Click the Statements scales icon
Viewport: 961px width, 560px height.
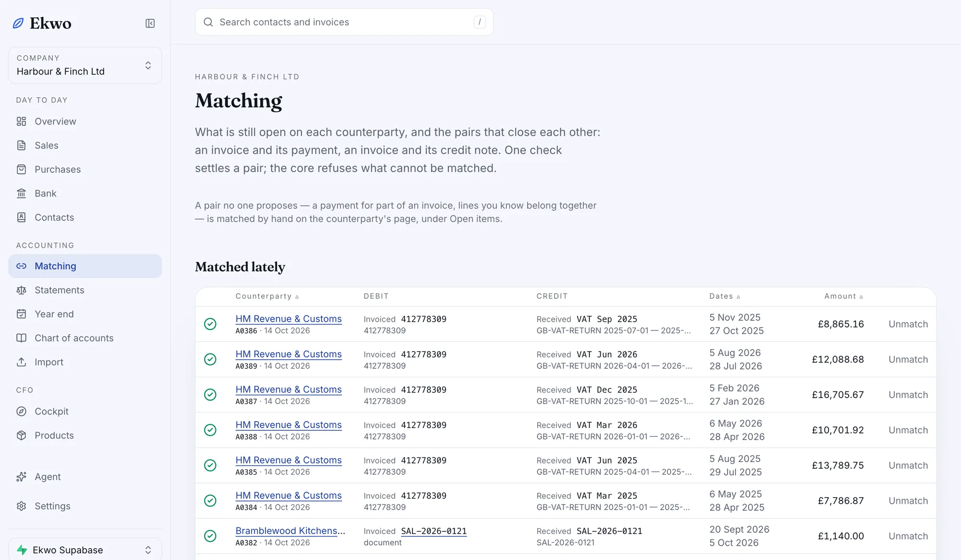coord(21,290)
